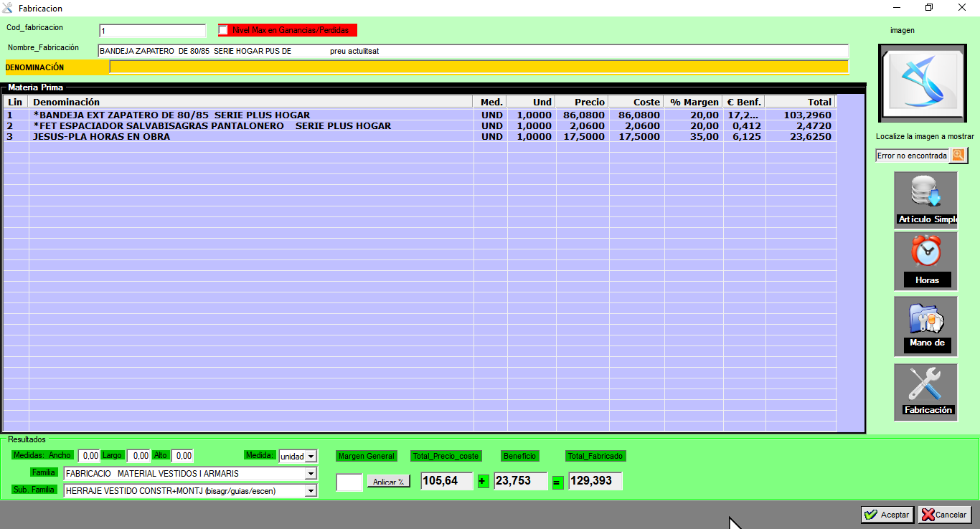Toggle Nivel Max en Ganancias/Perdidas checkbox
This screenshot has width=980, height=529.
pyautogui.click(x=224, y=30)
